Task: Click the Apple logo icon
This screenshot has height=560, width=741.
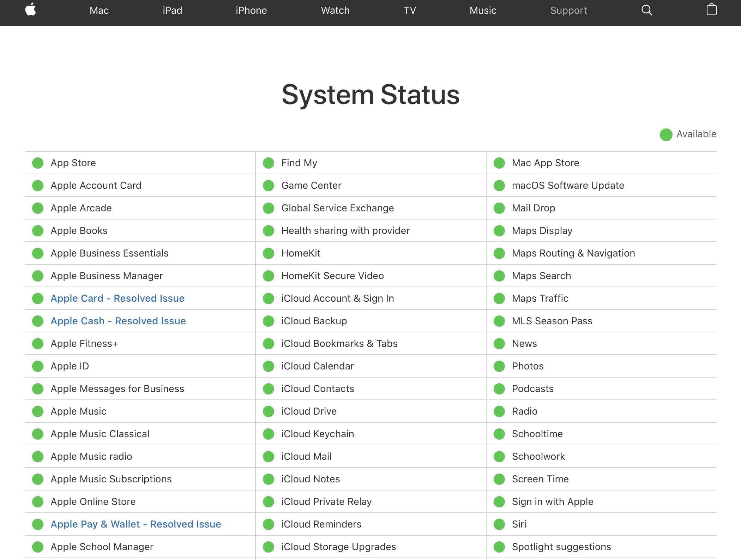Action: [31, 10]
